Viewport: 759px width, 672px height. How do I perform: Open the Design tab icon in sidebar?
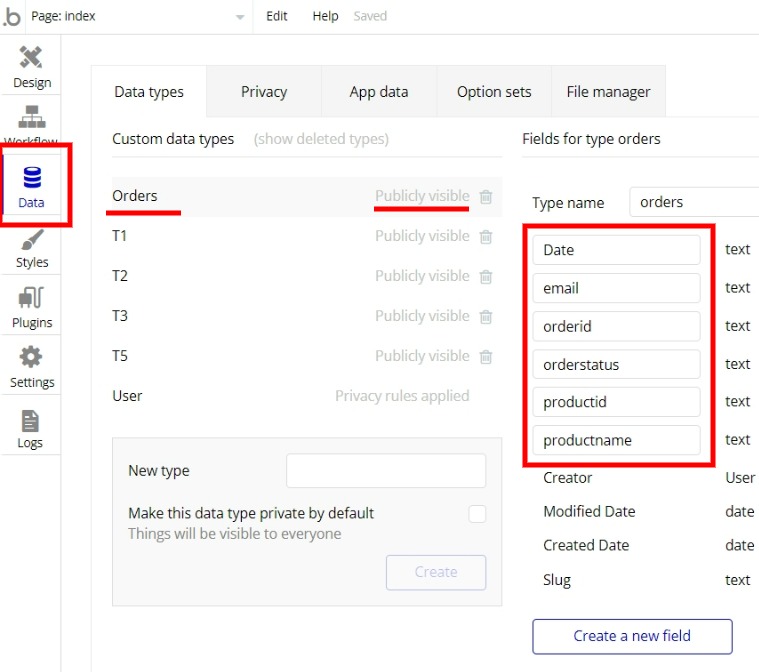(31, 57)
